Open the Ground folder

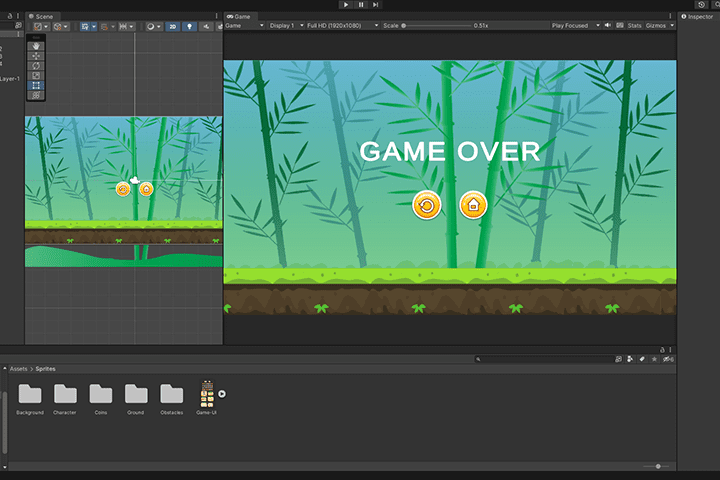136,399
